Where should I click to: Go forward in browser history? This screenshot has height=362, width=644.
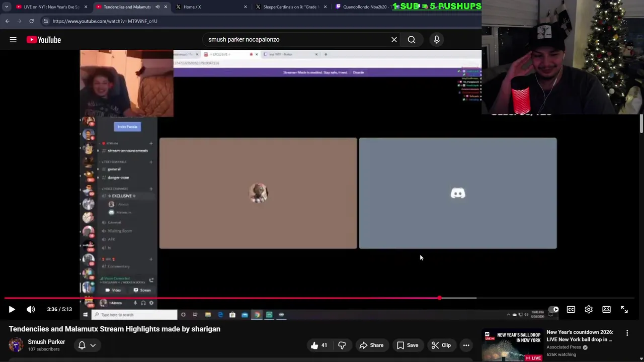click(x=19, y=21)
